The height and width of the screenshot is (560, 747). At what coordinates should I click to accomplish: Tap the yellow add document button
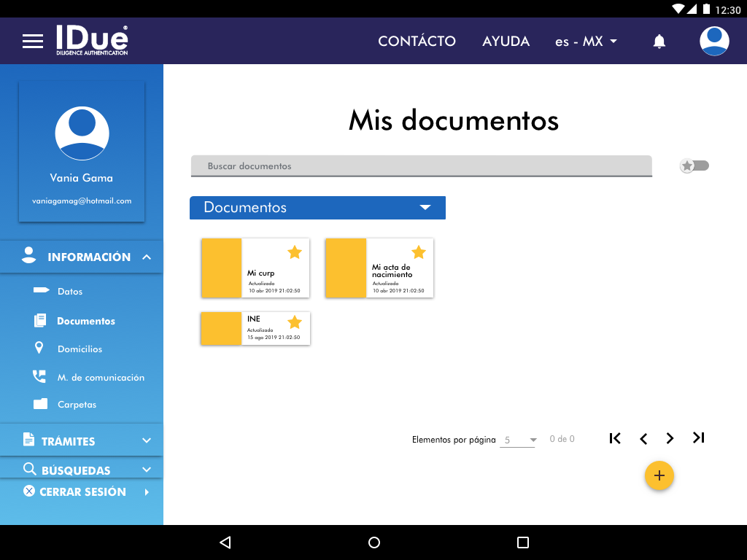click(659, 476)
